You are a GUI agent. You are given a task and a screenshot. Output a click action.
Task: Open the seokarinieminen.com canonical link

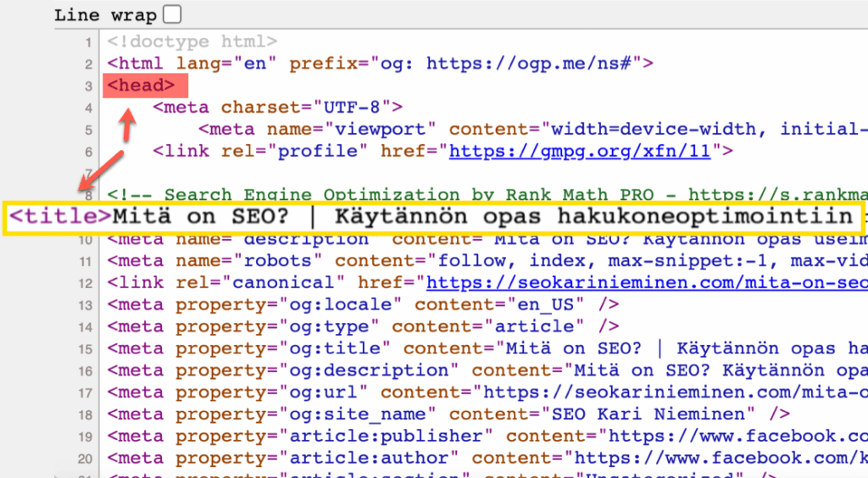tap(647, 283)
